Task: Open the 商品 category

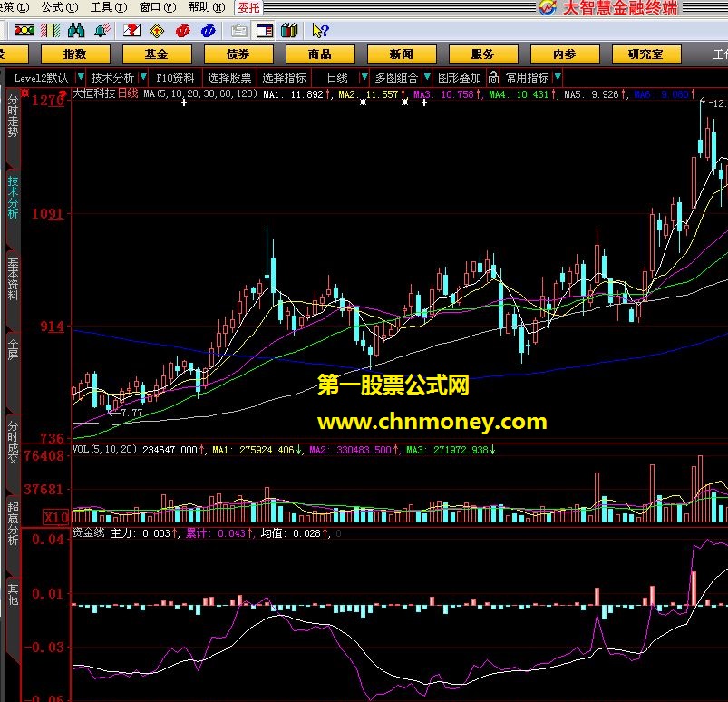Action: click(x=320, y=54)
